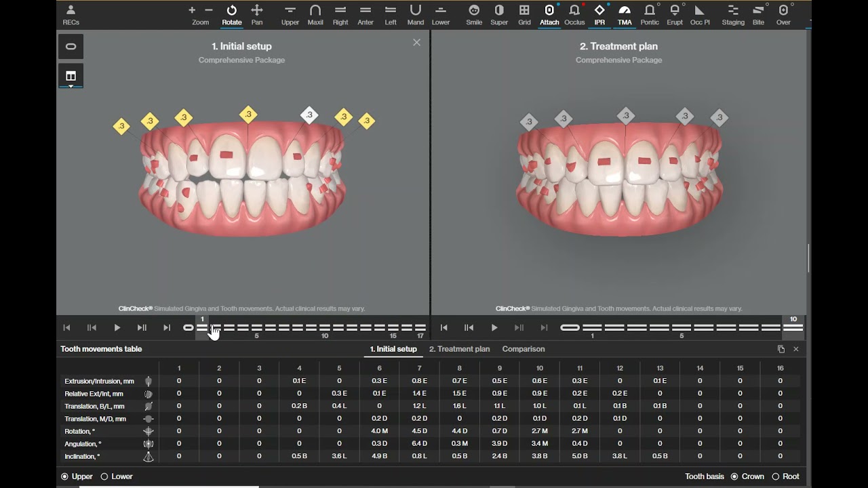This screenshot has height=488, width=868.
Task: Toggle IPR markers display
Action: 599,14
